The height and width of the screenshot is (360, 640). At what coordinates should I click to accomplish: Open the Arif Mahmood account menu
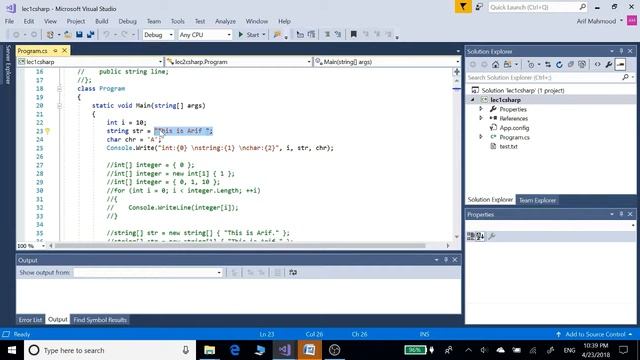pyautogui.click(x=600, y=21)
